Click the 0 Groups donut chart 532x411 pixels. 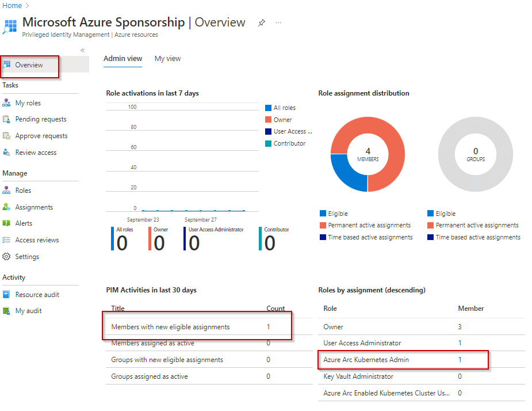475,154
